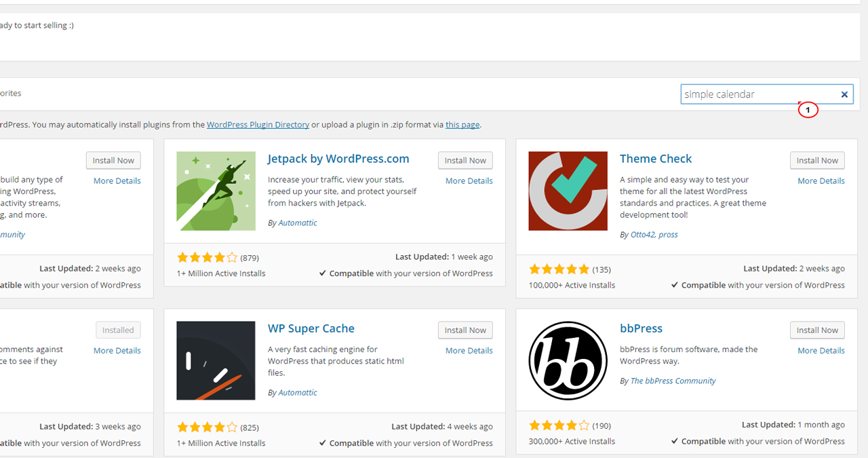Click 'Last Updated: 1 month ago' text
The height and width of the screenshot is (458, 868).
click(793, 425)
